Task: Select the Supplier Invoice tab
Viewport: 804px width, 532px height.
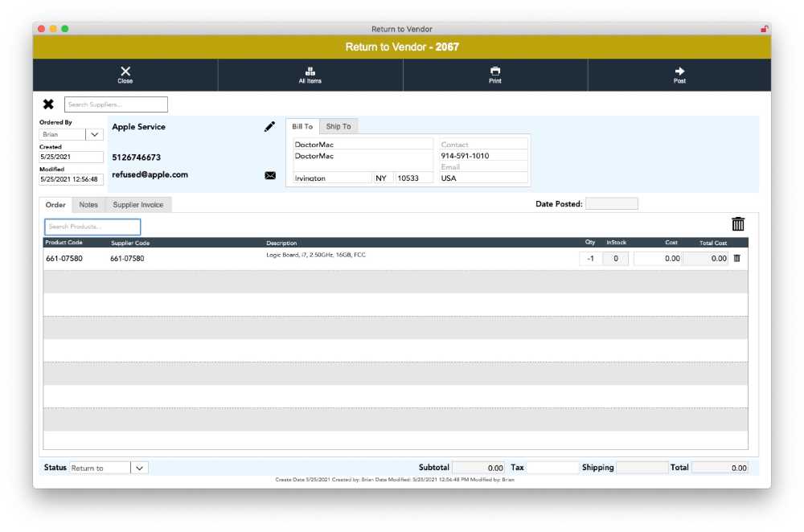Action: [138, 204]
